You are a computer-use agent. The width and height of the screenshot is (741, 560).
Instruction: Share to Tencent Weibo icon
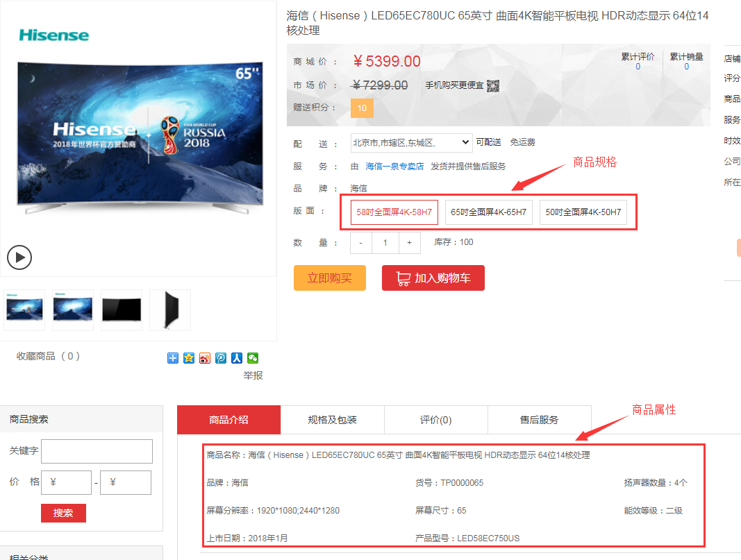tap(221, 358)
